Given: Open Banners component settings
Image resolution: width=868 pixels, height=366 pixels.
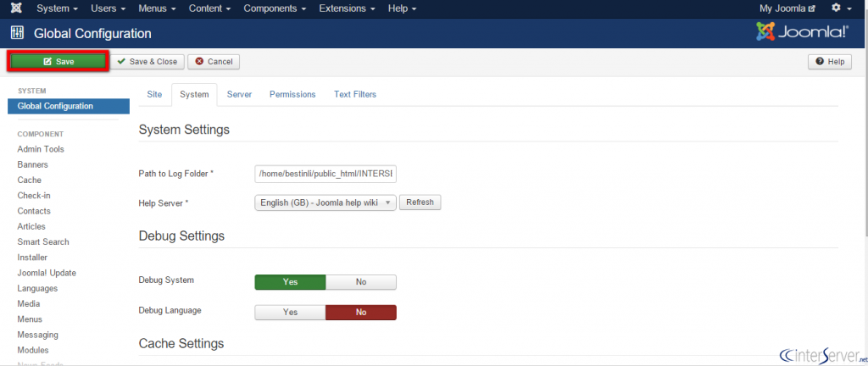Looking at the screenshot, I should pos(33,164).
